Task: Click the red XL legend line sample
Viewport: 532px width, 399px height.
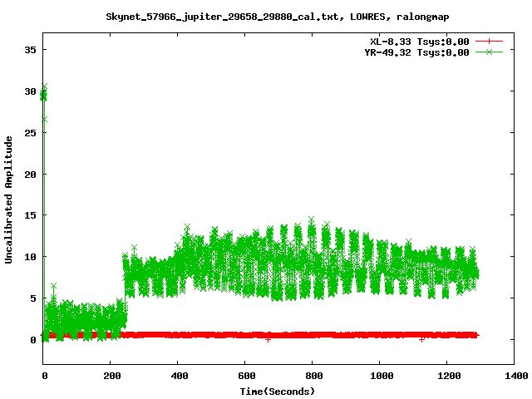Action: click(489, 42)
